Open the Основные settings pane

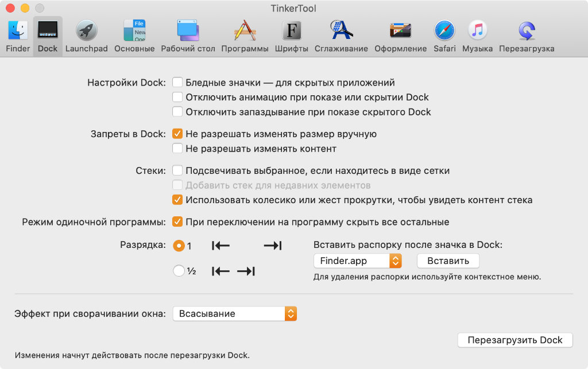(134, 36)
